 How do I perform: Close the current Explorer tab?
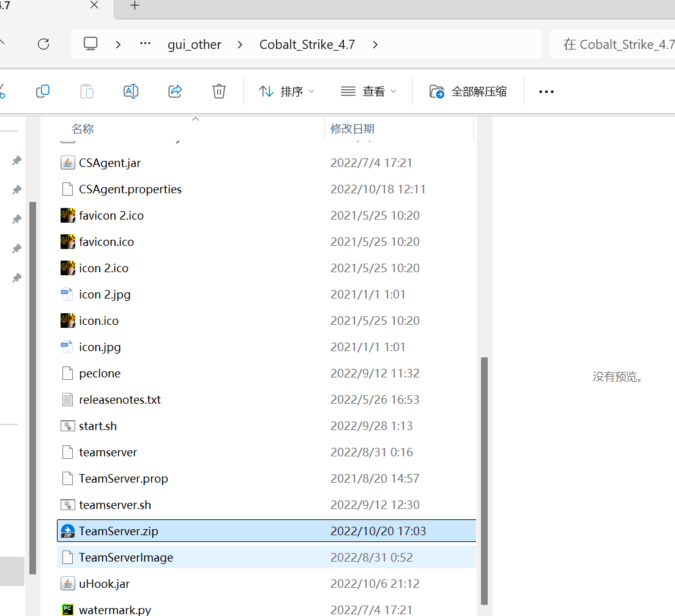point(94,6)
